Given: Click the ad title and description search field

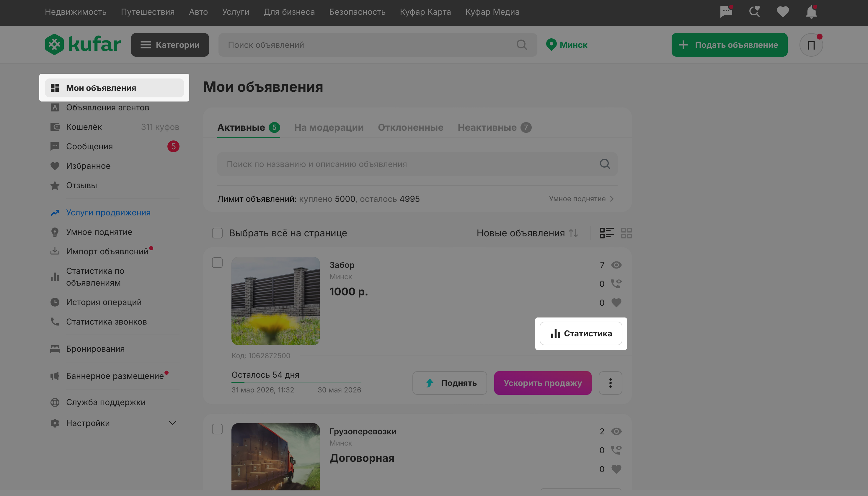Looking at the screenshot, I should (417, 164).
